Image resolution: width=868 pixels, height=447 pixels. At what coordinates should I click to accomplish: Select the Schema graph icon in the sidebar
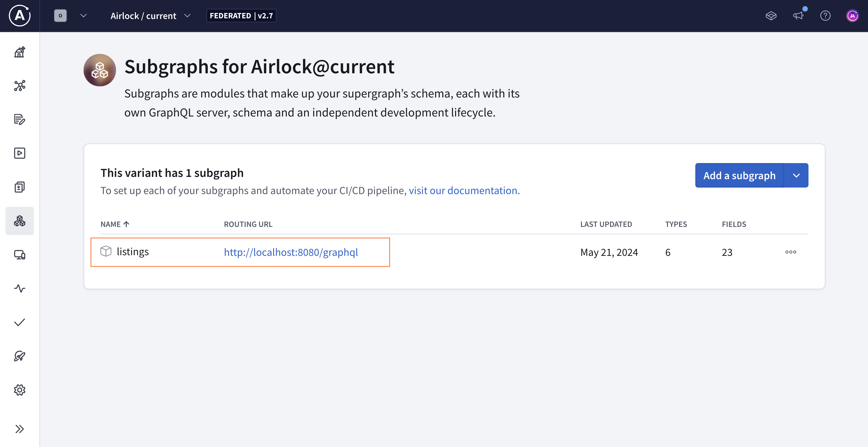coord(19,86)
